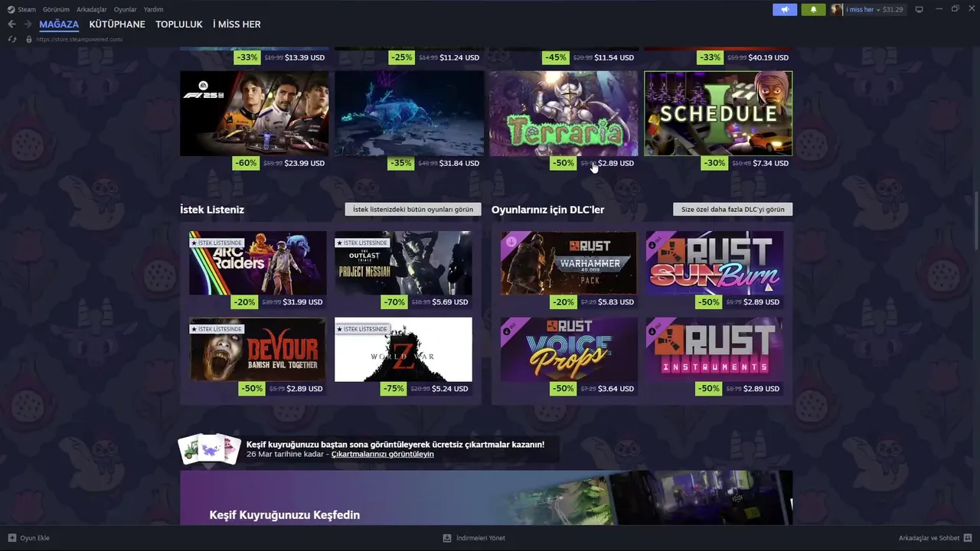This screenshot has width=980, height=551.
Task: Open the Oyunlar menu
Action: click(x=126, y=9)
